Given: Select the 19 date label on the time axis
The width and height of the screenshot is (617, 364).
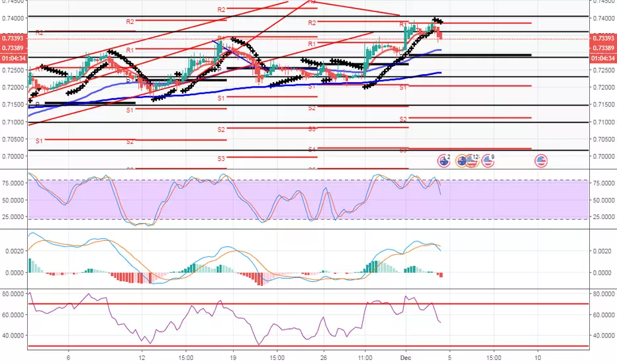Looking at the screenshot, I should pyautogui.click(x=233, y=357).
